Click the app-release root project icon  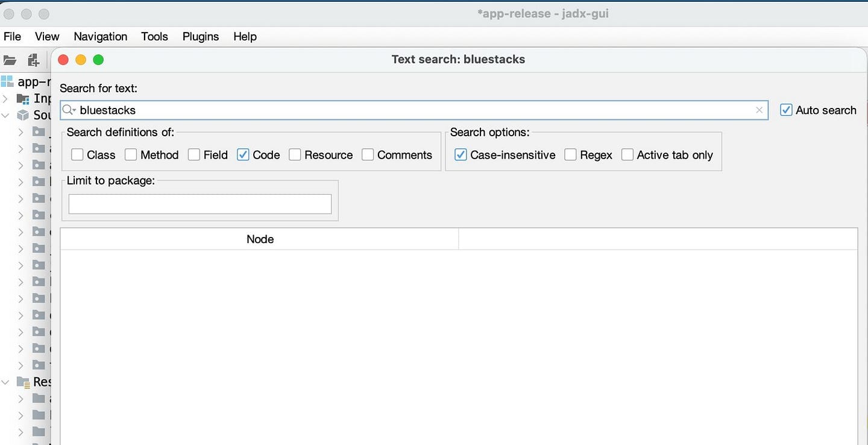pyautogui.click(x=7, y=81)
